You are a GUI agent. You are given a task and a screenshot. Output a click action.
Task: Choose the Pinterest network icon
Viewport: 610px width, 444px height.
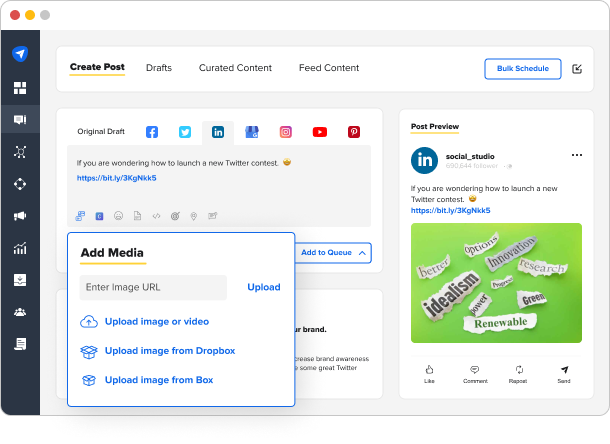(x=353, y=132)
